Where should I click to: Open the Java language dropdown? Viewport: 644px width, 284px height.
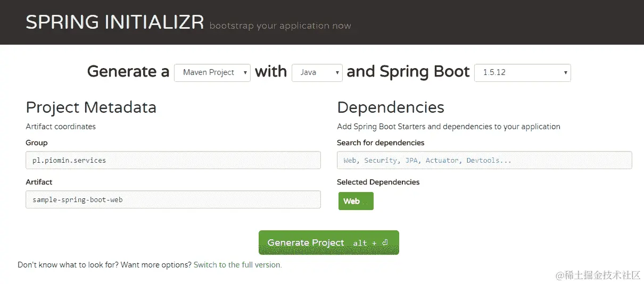tap(317, 72)
